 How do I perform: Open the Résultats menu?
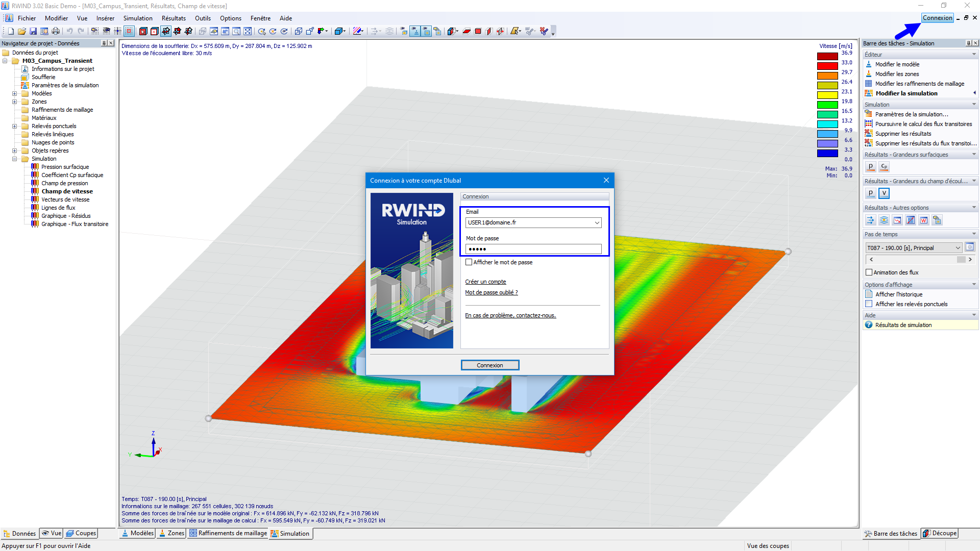174,18
